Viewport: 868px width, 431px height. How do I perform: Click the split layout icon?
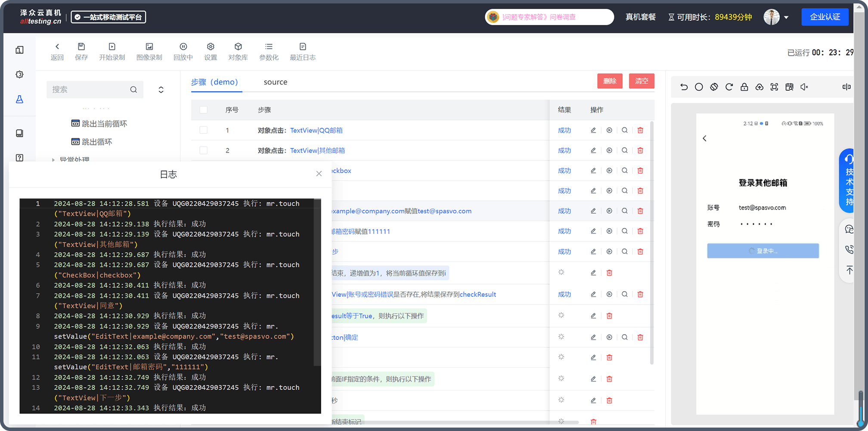pos(846,87)
